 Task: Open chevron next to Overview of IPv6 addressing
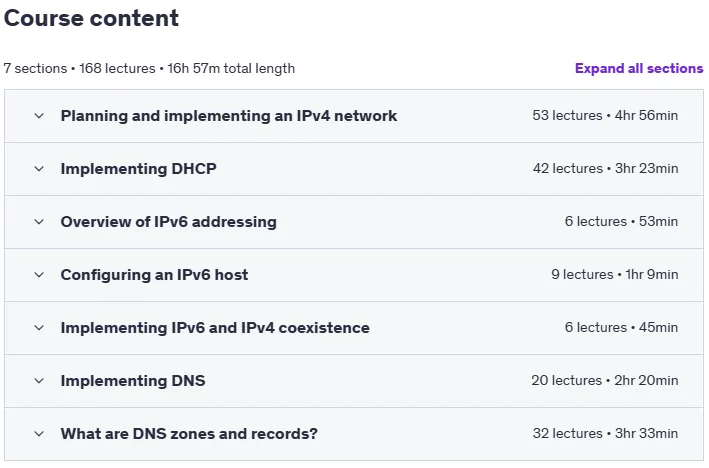[x=39, y=222]
